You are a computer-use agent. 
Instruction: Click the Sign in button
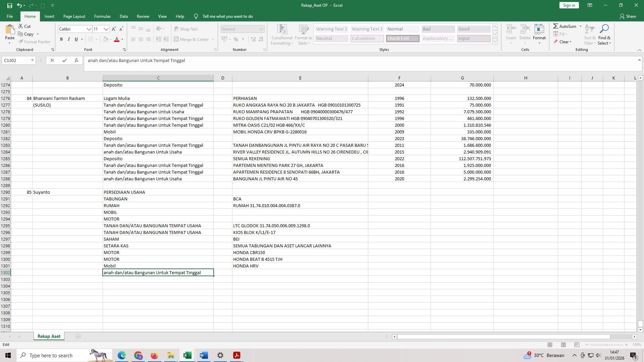tap(569, 5)
